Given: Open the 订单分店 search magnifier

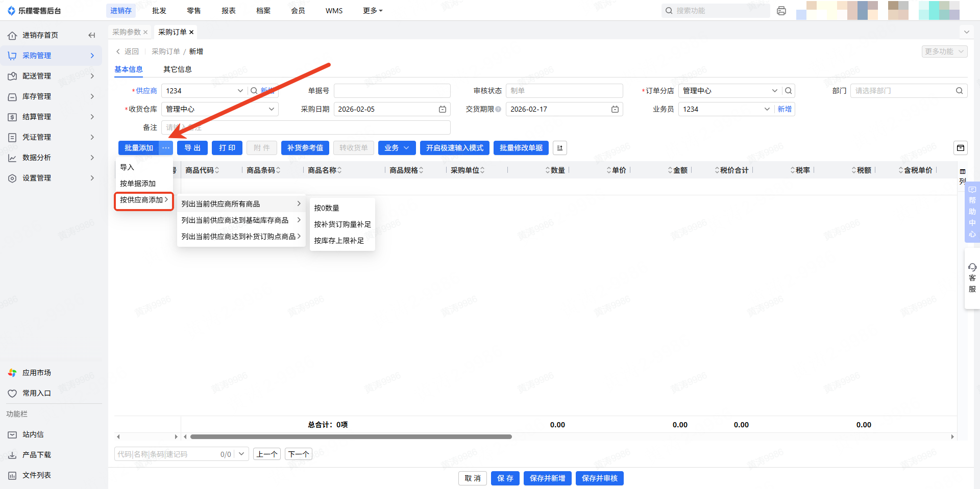Looking at the screenshot, I should point(789,91).
